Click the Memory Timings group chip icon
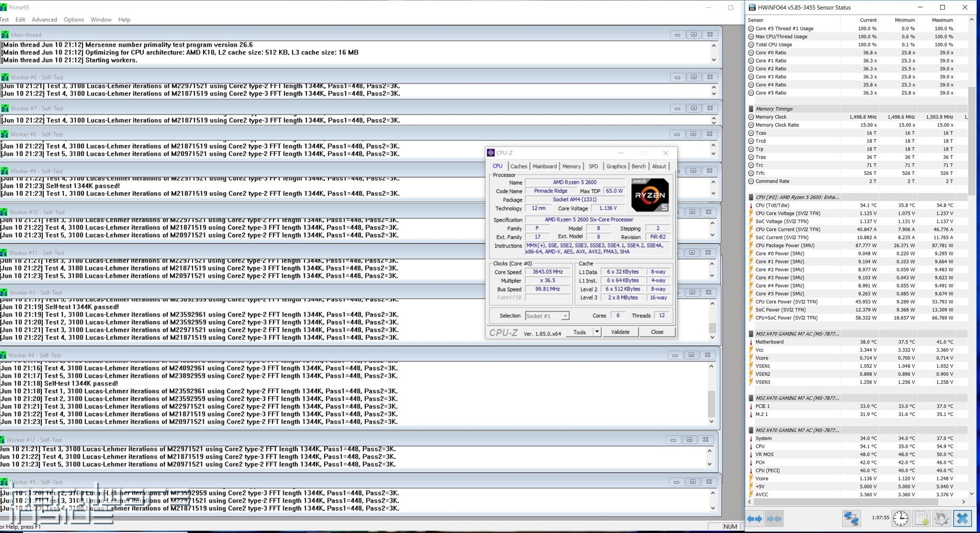The height and width of the screenshot is (533, 980). coord(751,109)
